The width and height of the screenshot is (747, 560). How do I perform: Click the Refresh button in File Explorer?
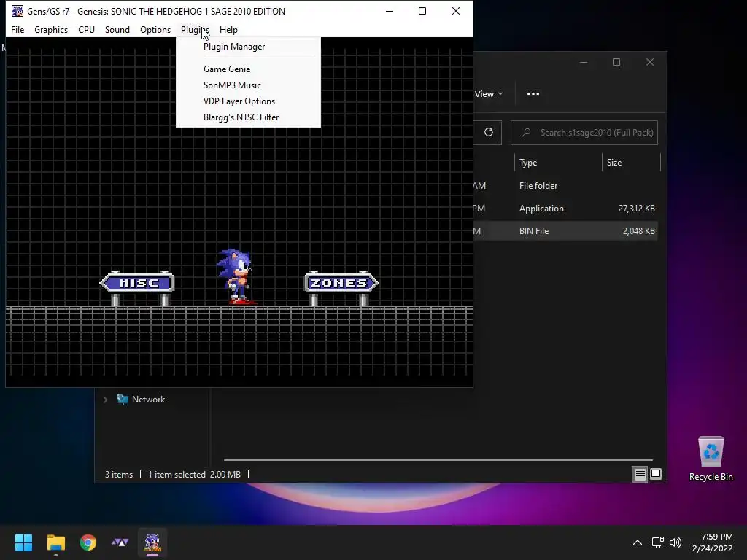click(488, 133)
